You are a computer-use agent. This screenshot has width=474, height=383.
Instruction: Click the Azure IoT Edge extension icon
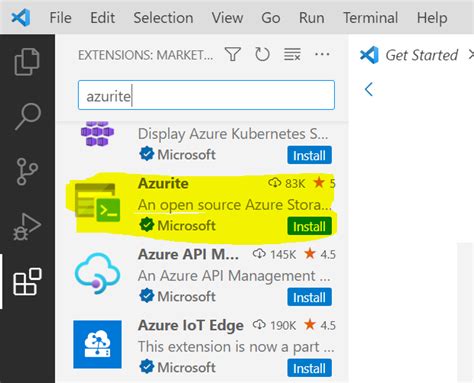tap(97, 344)
